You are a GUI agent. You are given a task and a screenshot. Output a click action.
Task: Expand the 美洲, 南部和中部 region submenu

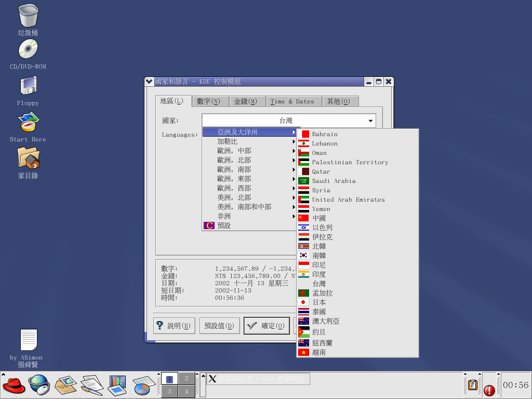point(249,207)
